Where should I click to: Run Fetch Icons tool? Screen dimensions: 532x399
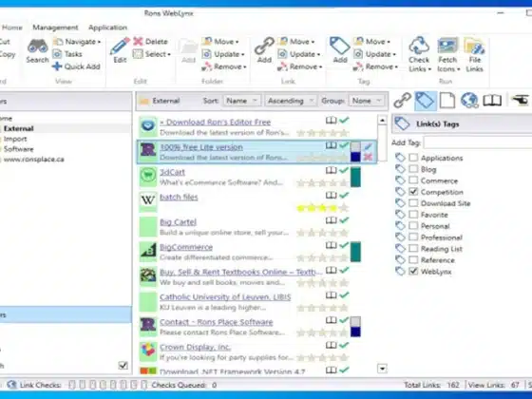coord(447,54)
